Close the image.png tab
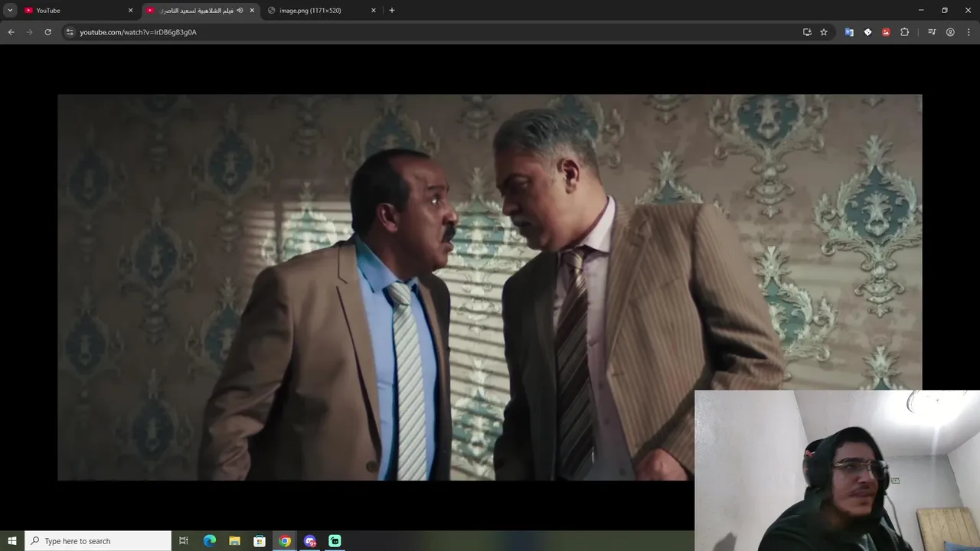Viewport: 980px width, 551px height. [x=374, y=10]
